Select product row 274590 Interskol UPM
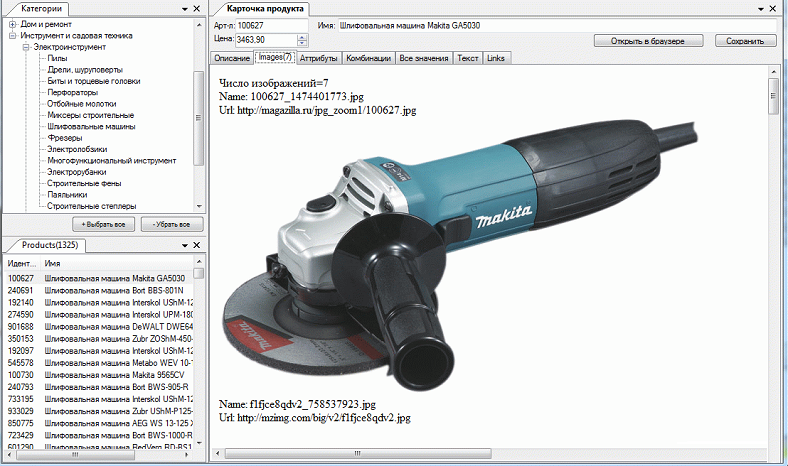Screen dimensions: 788x466 tap(98, 315)
